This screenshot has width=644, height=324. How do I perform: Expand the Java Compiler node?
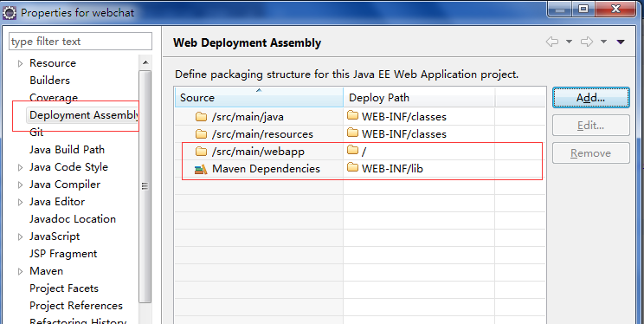tap(20, 185)
